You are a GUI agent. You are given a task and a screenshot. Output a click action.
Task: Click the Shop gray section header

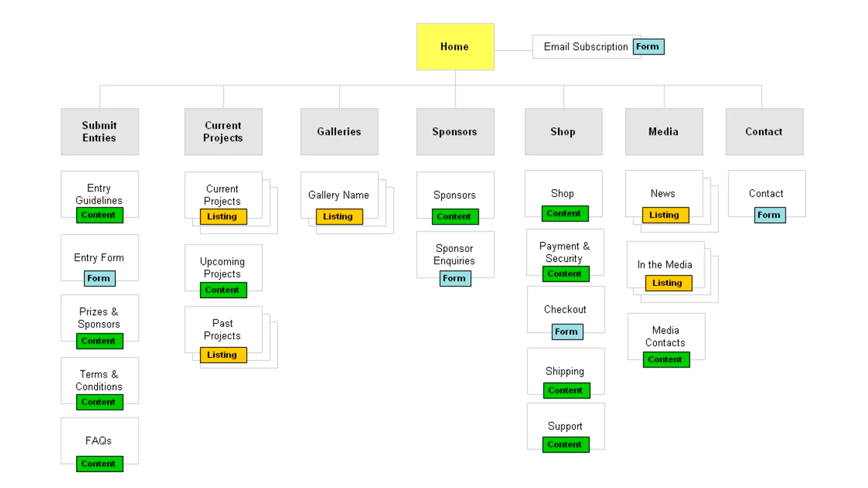(563, 131)
